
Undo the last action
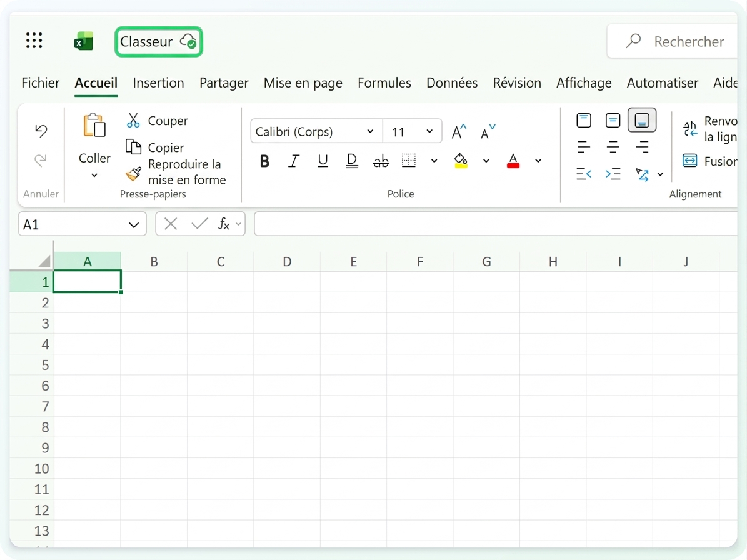(x=41, y=131)
